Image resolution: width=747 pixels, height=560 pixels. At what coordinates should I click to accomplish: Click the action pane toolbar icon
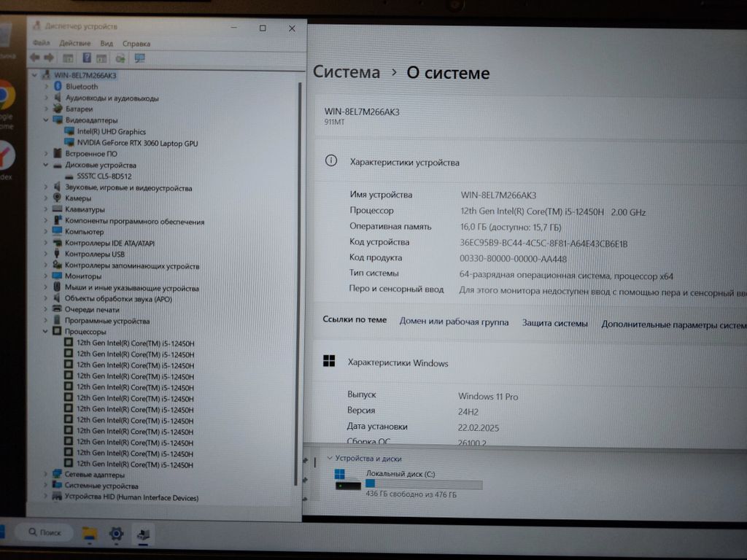101,58
